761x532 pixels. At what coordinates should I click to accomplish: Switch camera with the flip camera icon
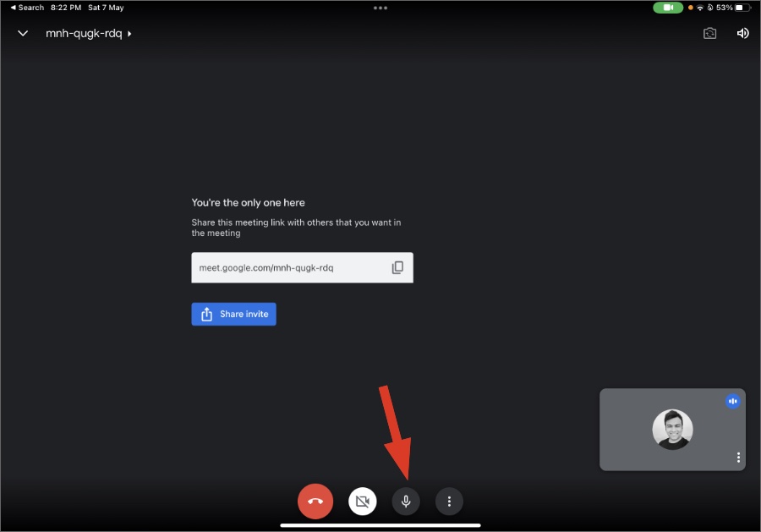[709, 33]
